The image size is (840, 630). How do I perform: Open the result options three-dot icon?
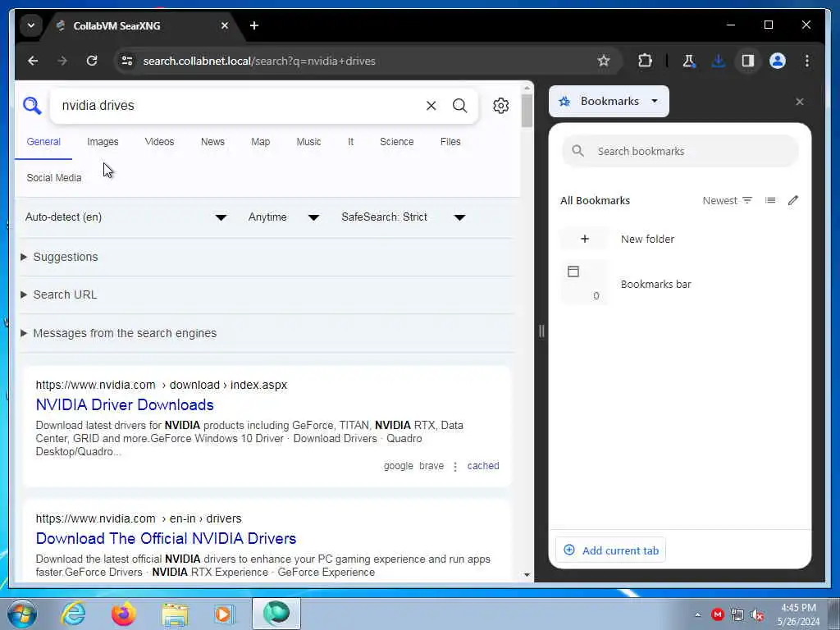click(x=455, y=467)
